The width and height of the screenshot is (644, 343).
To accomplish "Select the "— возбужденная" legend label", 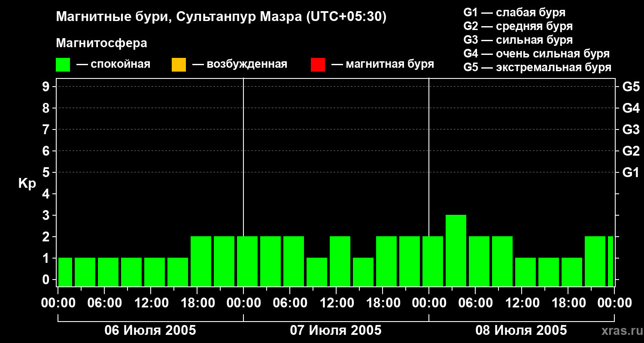I will [240, 64].
